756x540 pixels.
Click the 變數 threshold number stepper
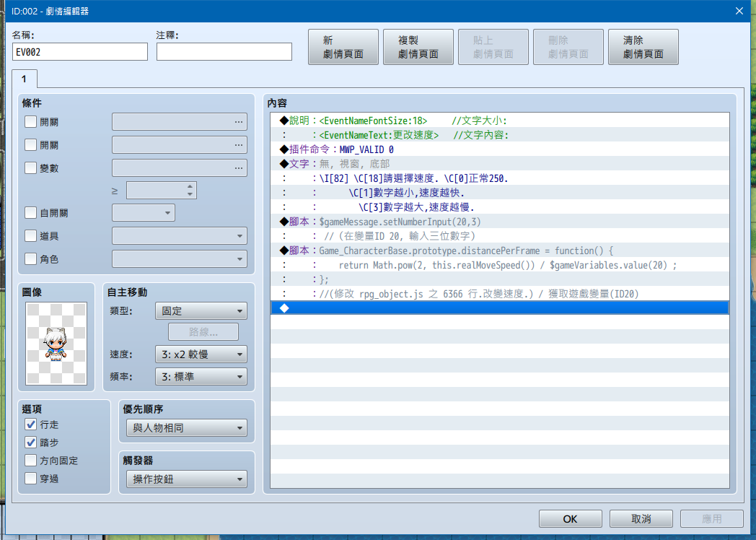pyautogui.click(x=190, y=190)
